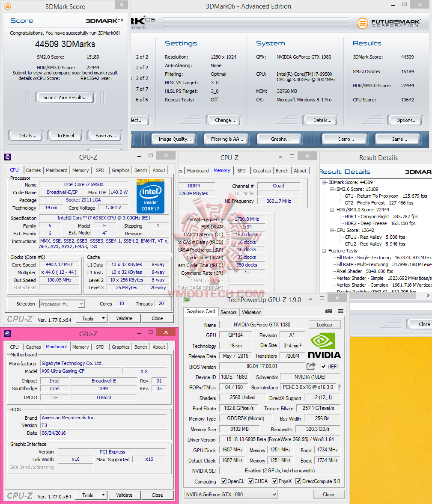Viewport: 432px width, 504px height.
Task: Collapse the HDR/SM3.0 Score tree node
Action: click(x=332, y=210)
